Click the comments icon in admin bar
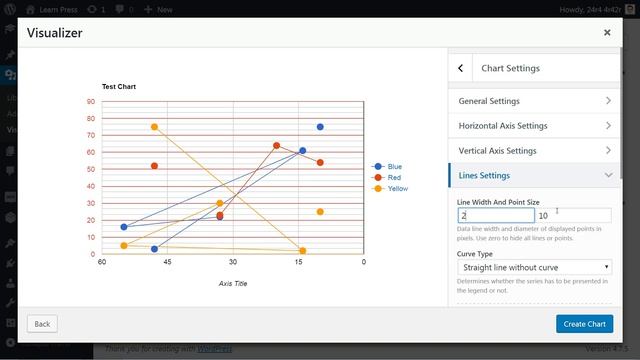 pos(124,9)
